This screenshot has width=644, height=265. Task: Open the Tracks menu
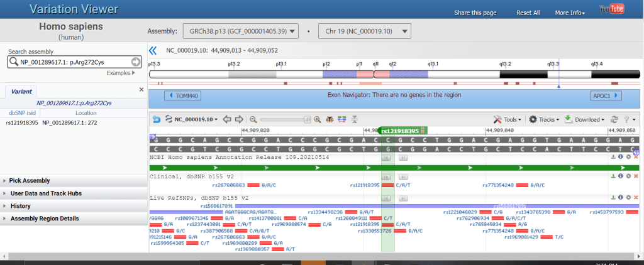pos(544,119)
